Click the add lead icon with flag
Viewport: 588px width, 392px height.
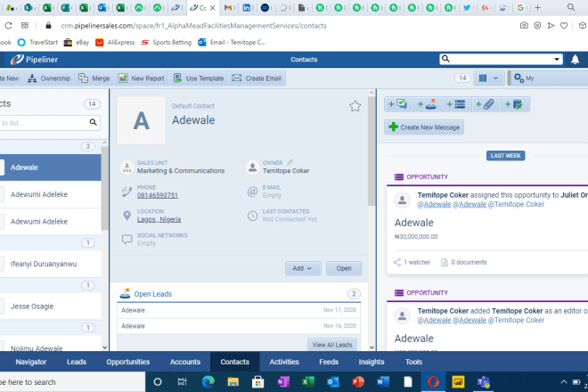pyautogui.click(x=427, y=104)
